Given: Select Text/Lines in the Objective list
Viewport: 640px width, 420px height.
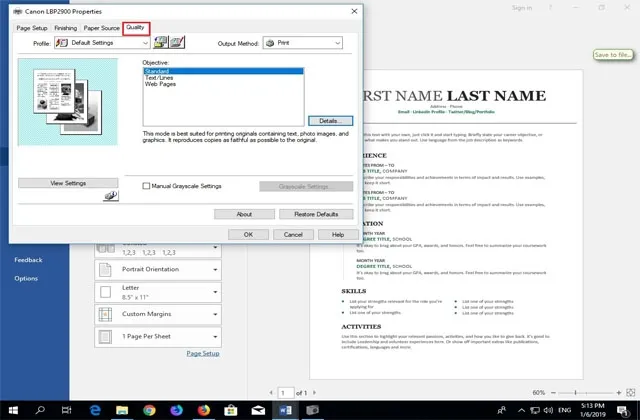Looking at the screenshot, I should tap(161, 78).
